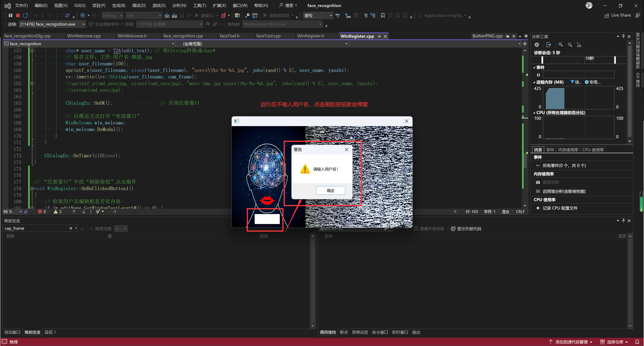Expand the editor zoom 98 % dropdown

coord(20,212)
